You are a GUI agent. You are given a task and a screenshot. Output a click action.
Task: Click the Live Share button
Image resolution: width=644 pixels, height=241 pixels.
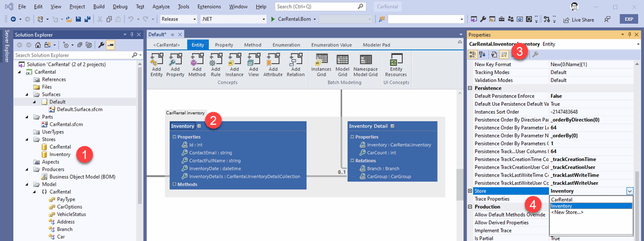[578, 19]
